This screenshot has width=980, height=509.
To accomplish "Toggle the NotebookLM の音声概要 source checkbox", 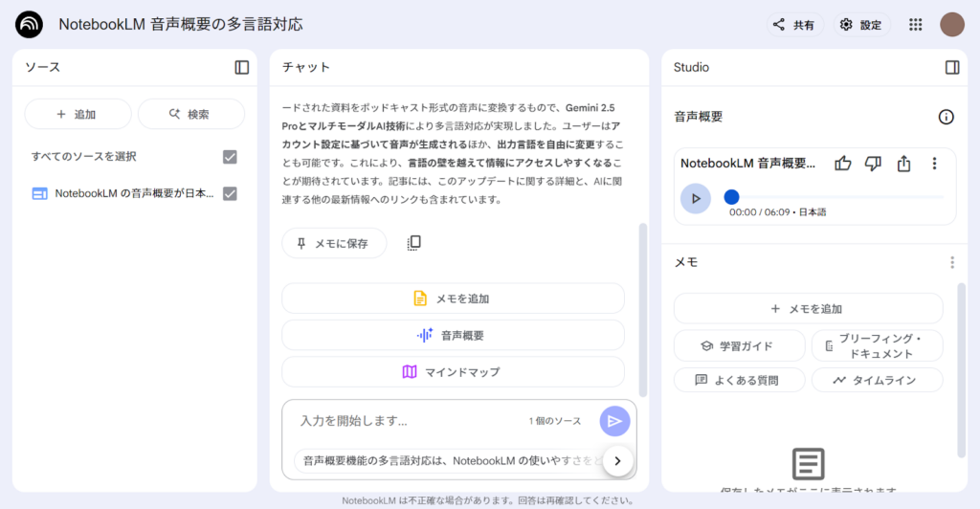I will 230,193.
